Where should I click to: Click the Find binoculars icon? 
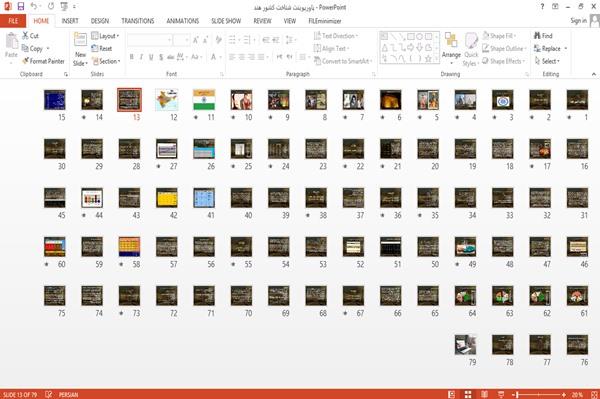537,36
